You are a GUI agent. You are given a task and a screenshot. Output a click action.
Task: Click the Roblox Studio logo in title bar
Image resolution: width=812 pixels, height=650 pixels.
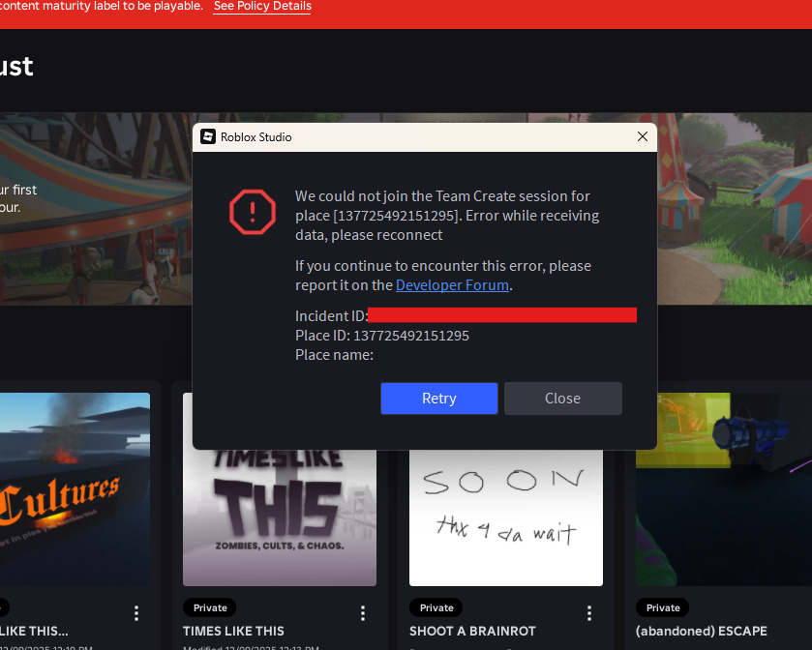click(x=208, y=136)
